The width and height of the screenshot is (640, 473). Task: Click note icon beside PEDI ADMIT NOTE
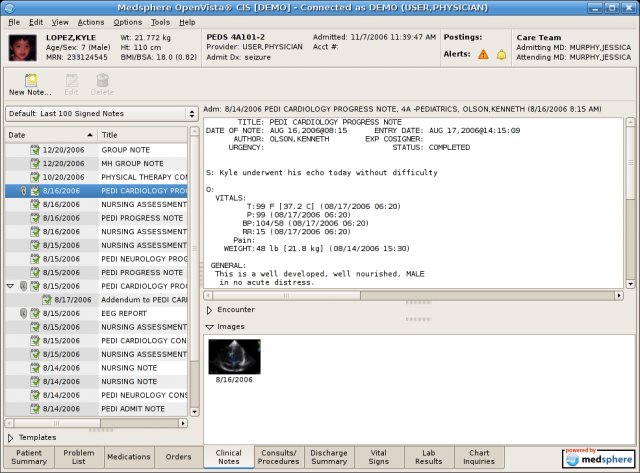pos(35,409)
